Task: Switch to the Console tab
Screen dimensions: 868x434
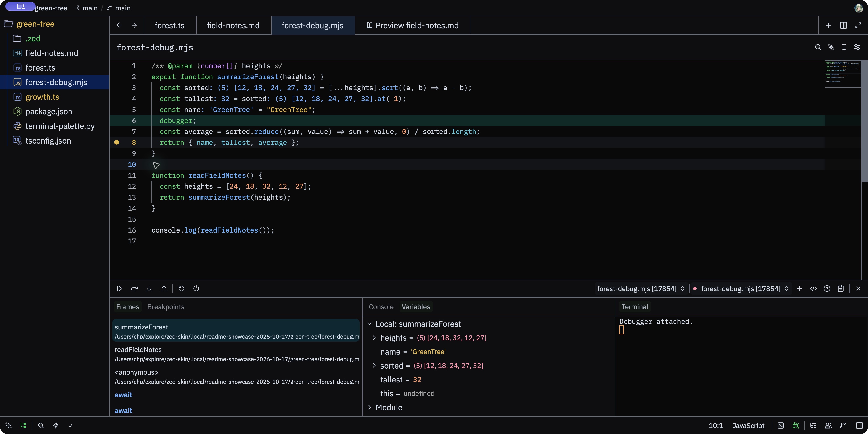Action: click(x=381, y=307)
